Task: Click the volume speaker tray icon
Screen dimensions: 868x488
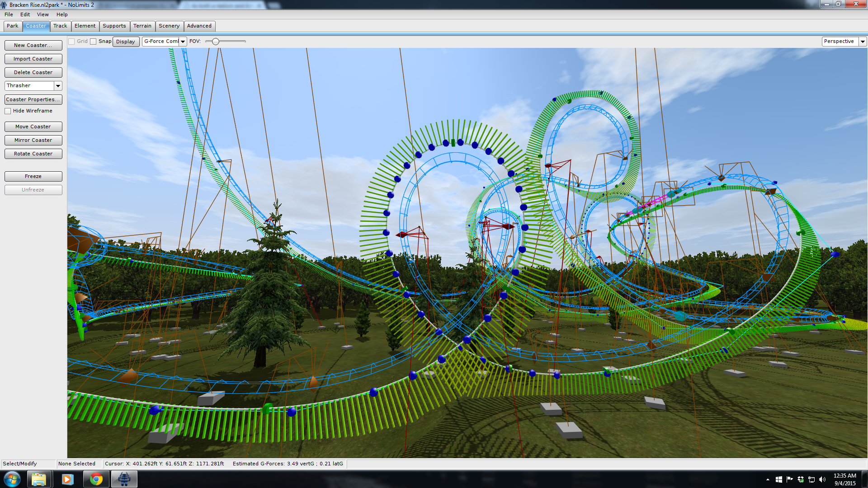Action: tap(822, 479)
